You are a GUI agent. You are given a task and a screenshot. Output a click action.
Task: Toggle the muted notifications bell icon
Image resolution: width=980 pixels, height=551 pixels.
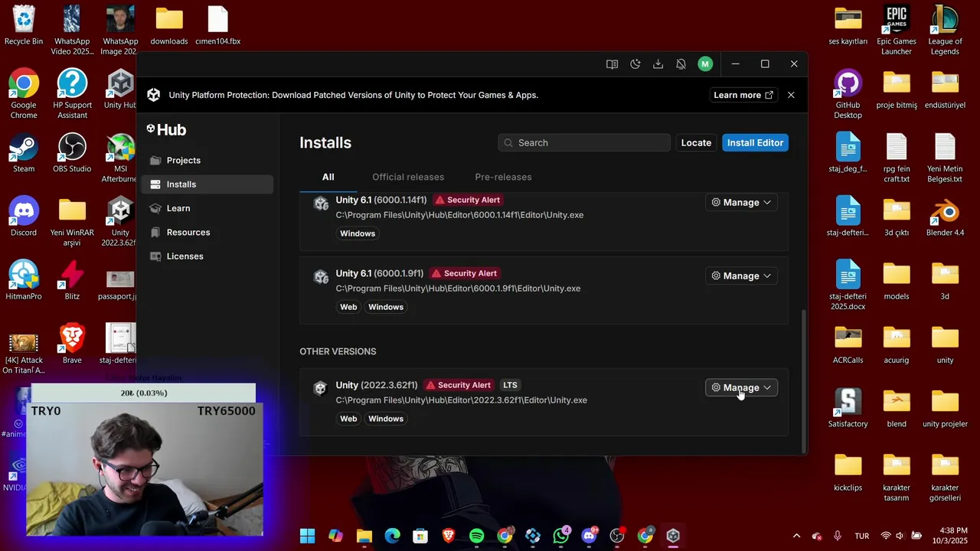[681, 64]
